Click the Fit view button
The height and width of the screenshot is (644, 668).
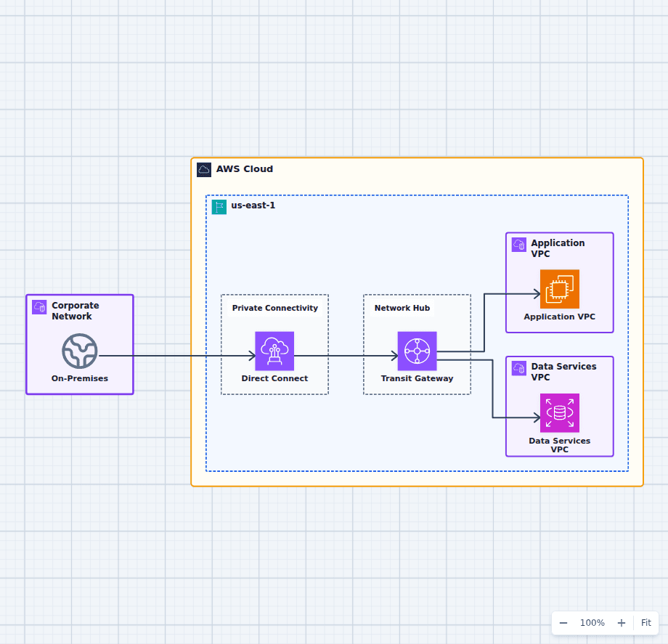click(645, 623)
